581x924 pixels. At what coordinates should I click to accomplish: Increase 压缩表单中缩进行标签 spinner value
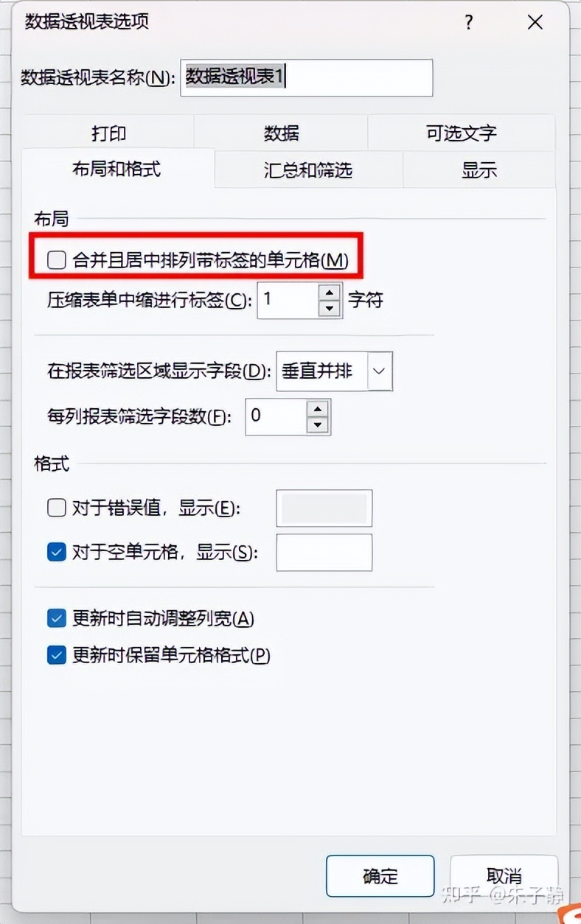point(330,291)
